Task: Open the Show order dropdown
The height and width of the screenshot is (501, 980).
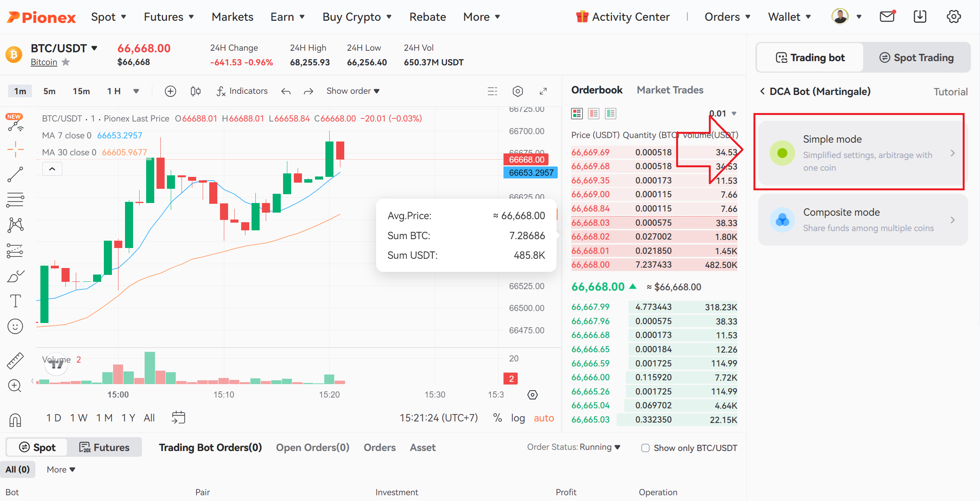Action: pos(353,91)
